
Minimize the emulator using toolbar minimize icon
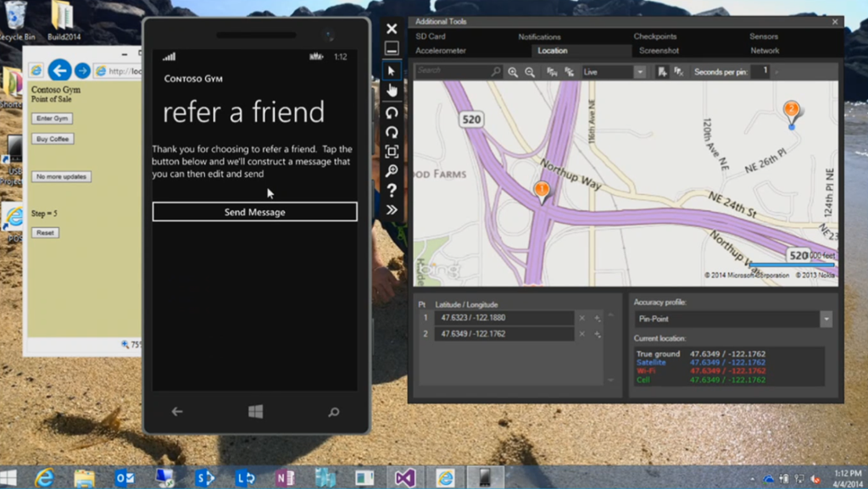392,48
